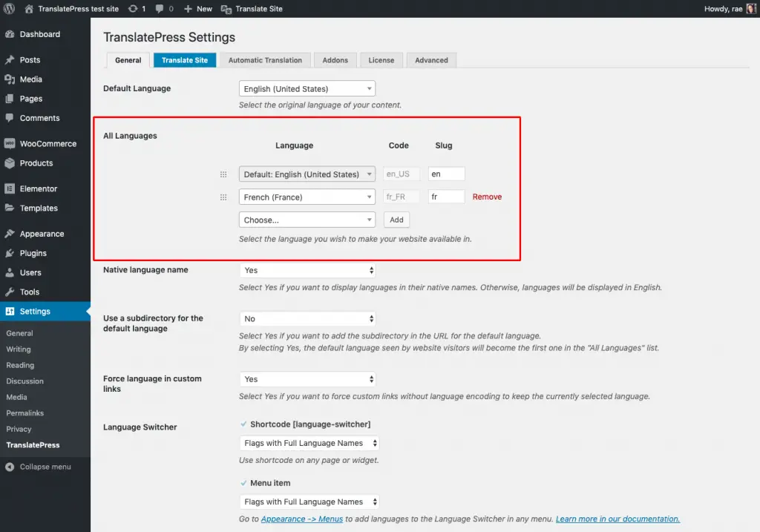Click the Templates folder icon
The height and width of the screenshot is (532, 760).
pyautogui.click(x=10, y=208)
